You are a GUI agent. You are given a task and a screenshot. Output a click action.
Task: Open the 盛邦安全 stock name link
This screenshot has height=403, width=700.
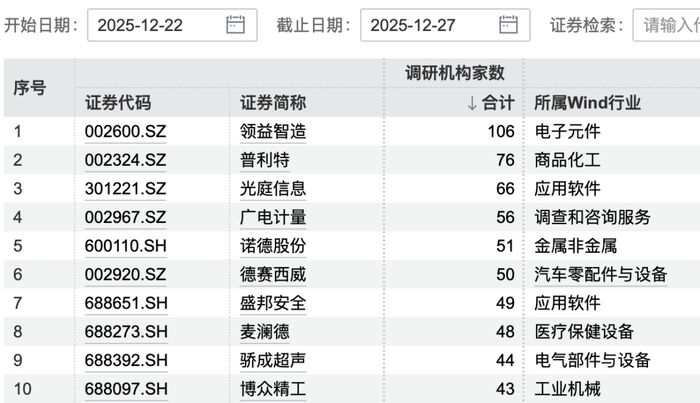point(273,303)
